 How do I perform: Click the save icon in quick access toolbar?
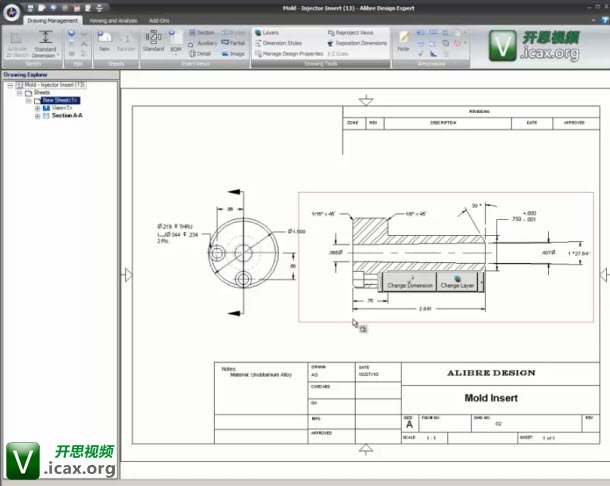point(30,8)
